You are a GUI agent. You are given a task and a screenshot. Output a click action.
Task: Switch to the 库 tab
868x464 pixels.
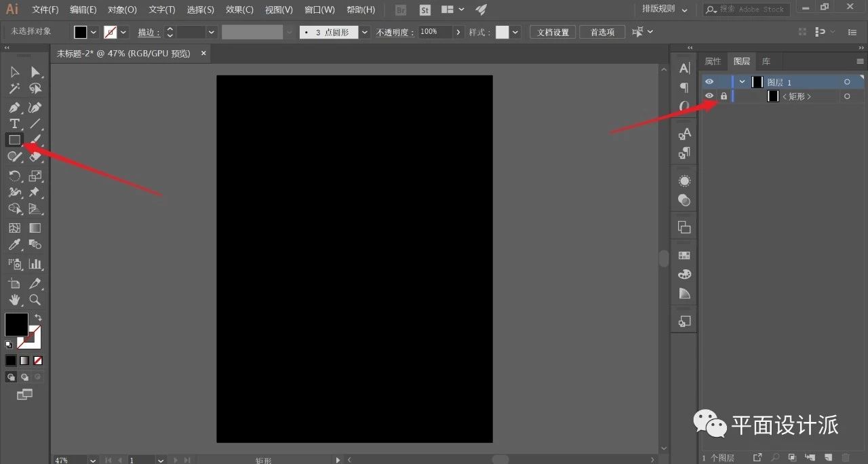point(766,61)
